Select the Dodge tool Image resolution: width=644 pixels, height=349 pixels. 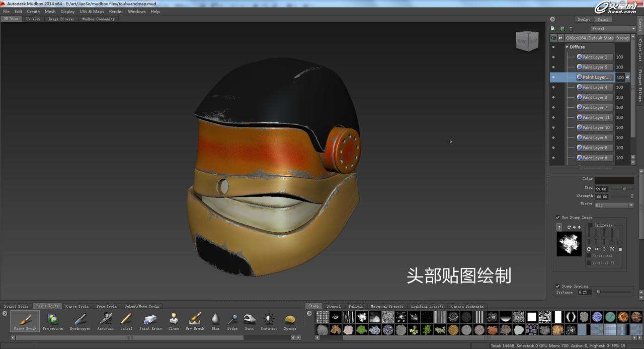click(232, 321)
